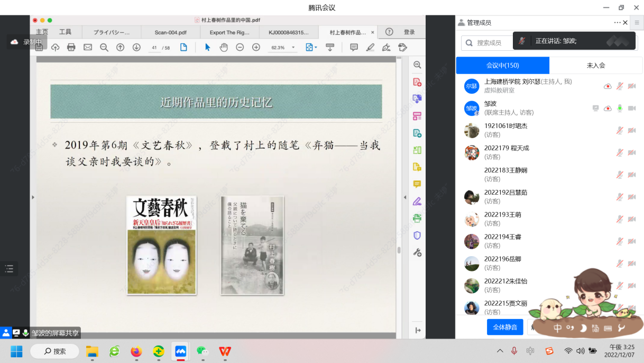Open the page fit options dropdown
The image size is (644, 363).
point(311,48)
